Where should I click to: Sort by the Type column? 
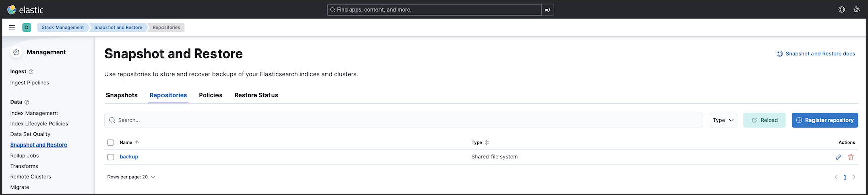tap(480, 143)
